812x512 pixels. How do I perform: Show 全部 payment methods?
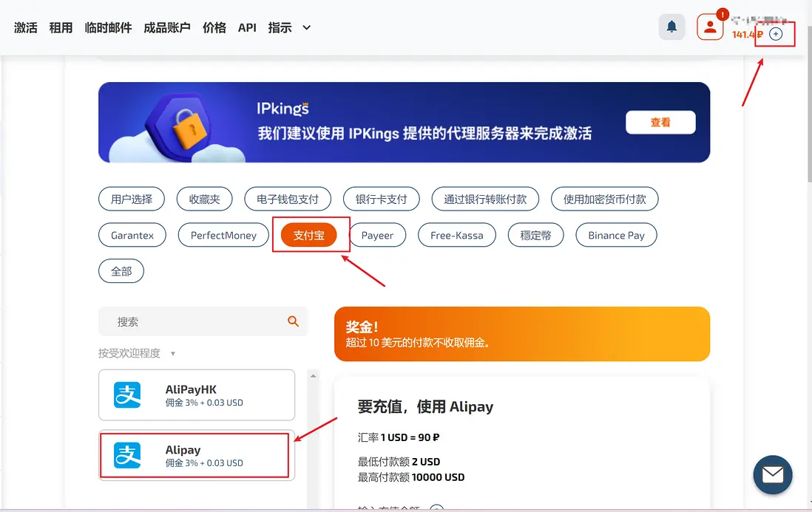point(121,271)
